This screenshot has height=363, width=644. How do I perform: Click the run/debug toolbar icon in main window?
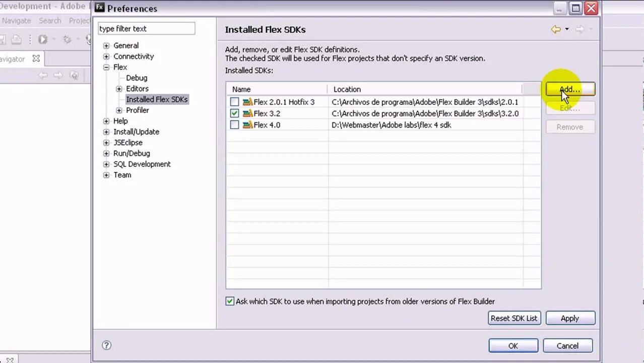pos(42,39)
